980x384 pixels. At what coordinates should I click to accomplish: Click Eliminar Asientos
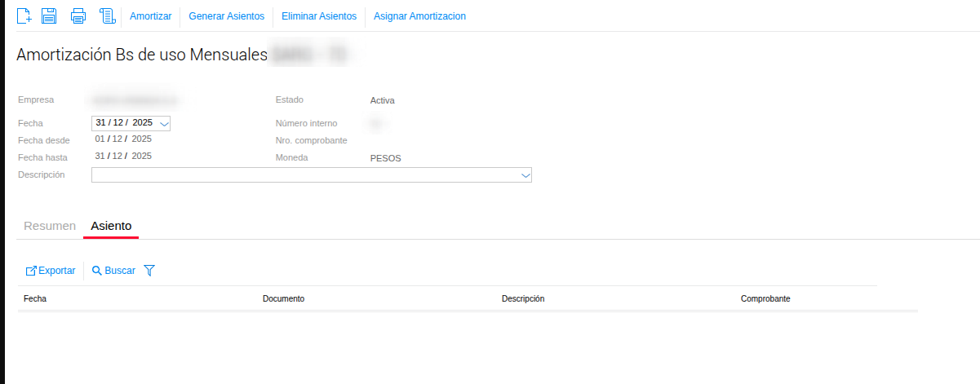319,16
